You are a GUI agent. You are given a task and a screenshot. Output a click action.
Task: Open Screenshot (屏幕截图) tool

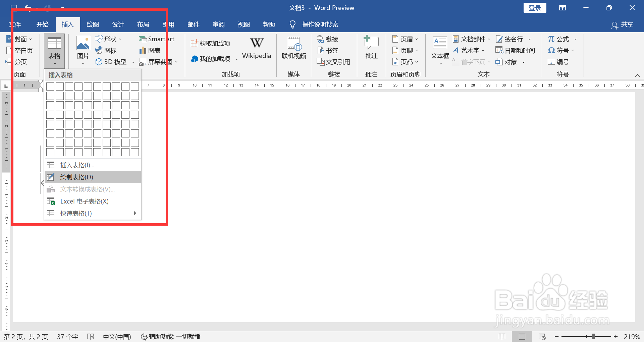(158, 62)
